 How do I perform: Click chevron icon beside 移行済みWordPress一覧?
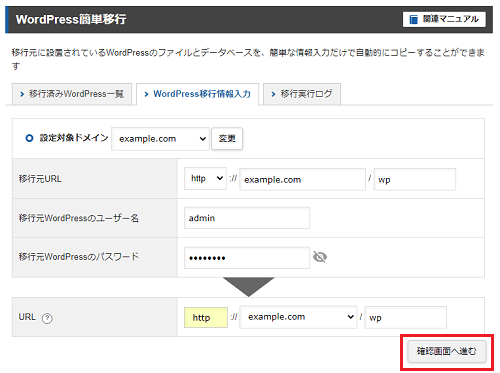[x=22, y=94]
